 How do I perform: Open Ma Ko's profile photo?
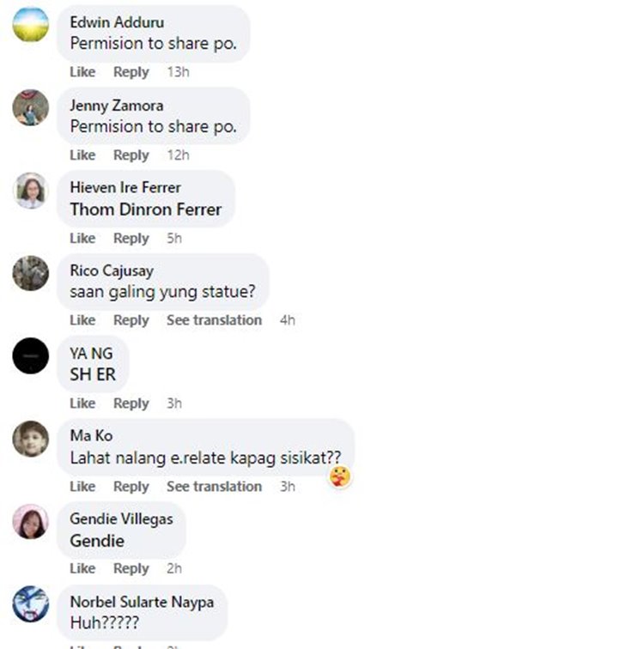pyautogui.click(x=31, y=439)
